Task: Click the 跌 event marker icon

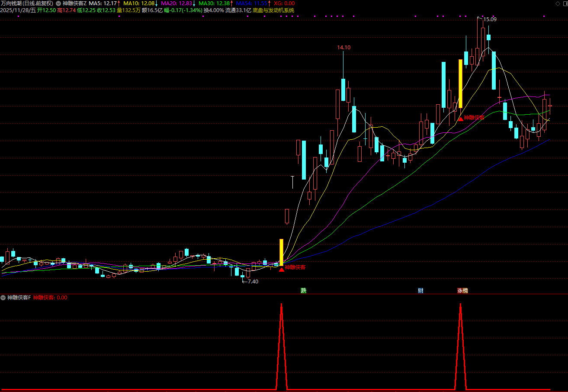Action: (304, 291)
